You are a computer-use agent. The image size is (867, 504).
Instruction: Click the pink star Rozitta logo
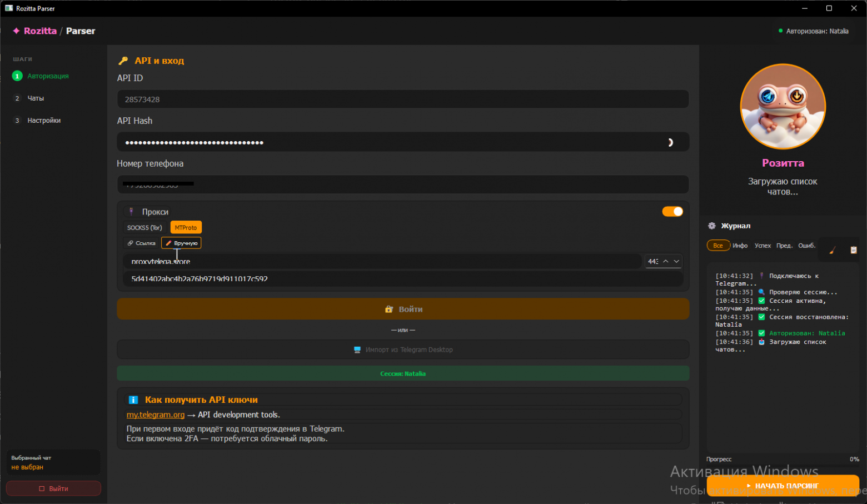(x=16, y=31)
